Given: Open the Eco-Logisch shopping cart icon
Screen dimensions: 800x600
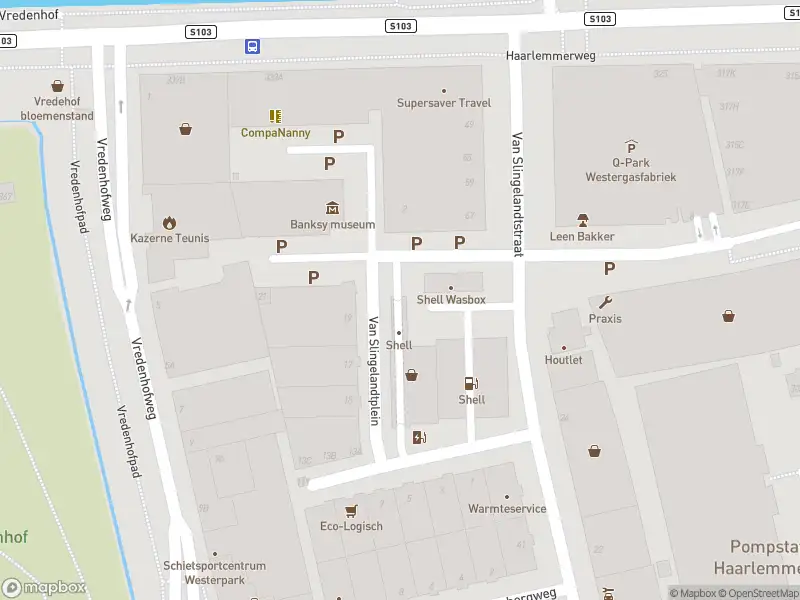Looking at the screenshot, I should coord(351,510).
